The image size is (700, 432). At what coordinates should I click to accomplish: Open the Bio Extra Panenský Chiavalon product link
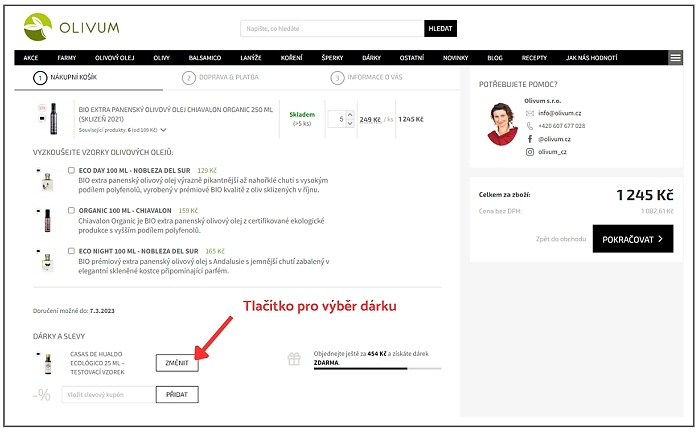[175, 114]
